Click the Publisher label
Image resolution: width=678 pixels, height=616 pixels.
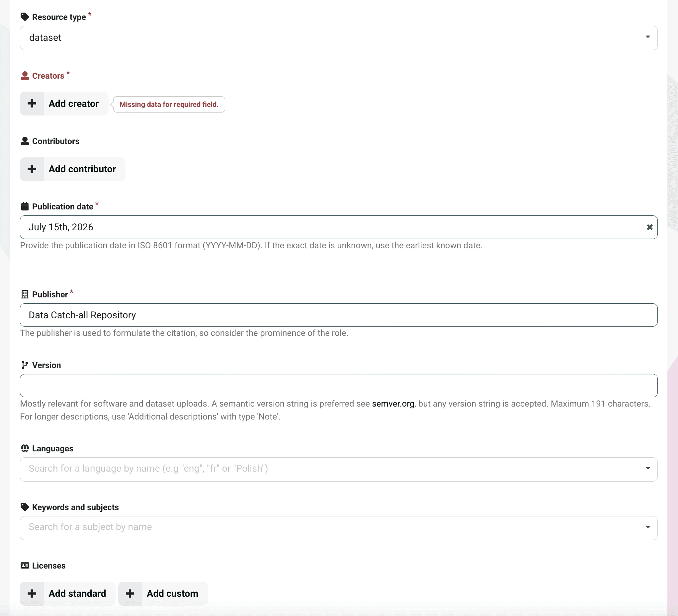point(50,295)
